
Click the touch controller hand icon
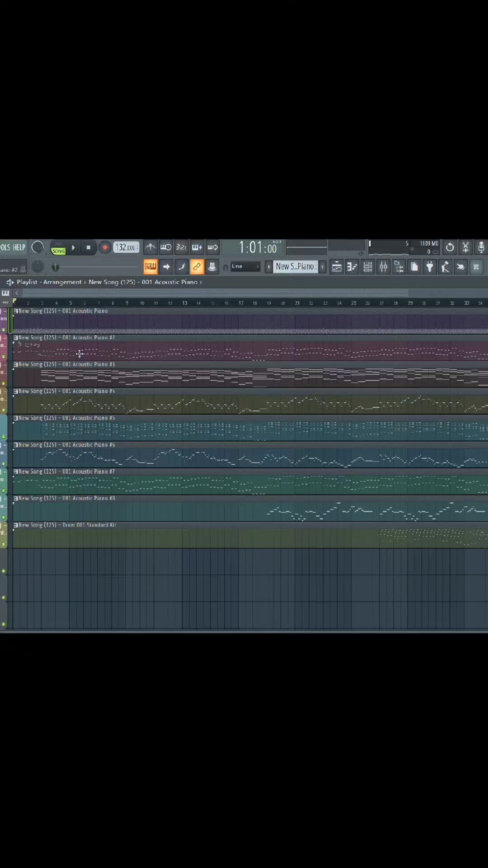coord(460,267)
